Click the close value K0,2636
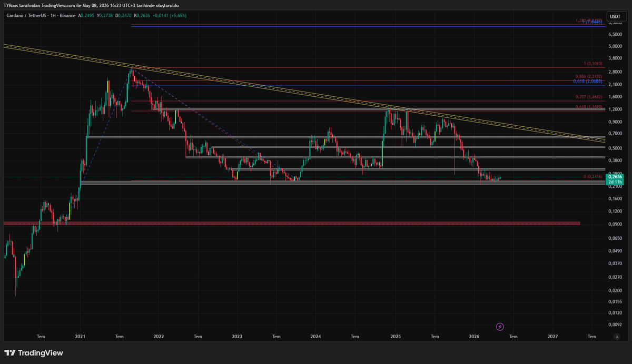The width and height of the screenshot is (632, 364). (x=143, y=15)
